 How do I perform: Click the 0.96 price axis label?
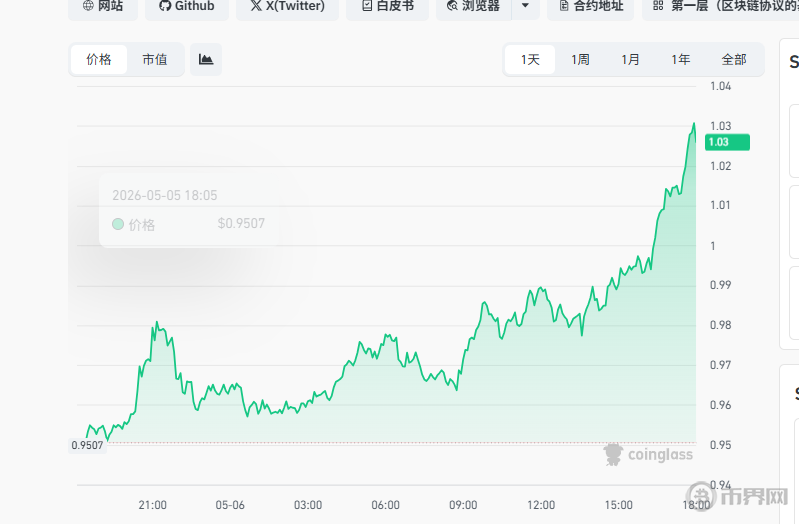point(721,405)
